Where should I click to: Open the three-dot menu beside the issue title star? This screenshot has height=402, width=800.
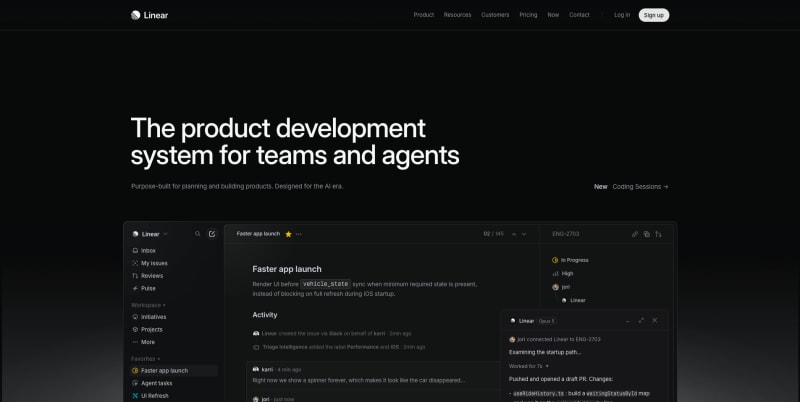tap(299, 234)
